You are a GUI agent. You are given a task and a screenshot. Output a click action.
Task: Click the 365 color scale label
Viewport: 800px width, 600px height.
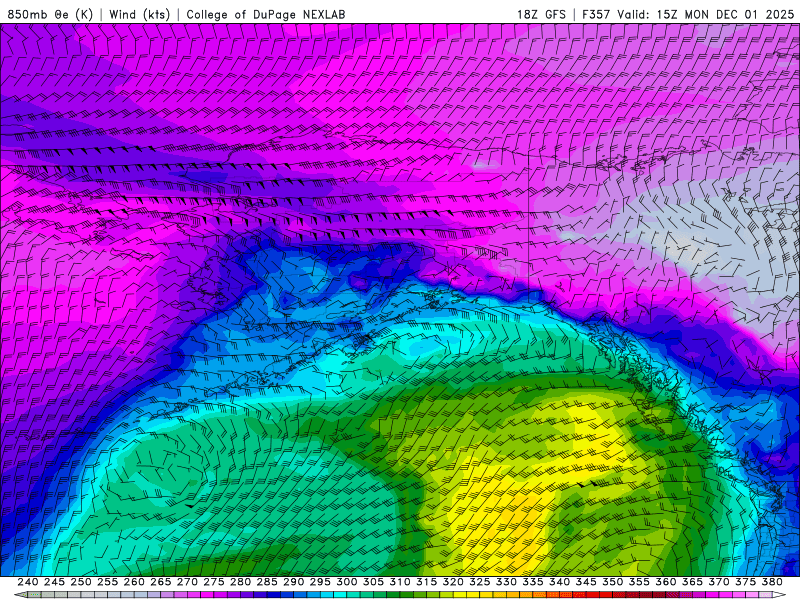coord(691,582)
